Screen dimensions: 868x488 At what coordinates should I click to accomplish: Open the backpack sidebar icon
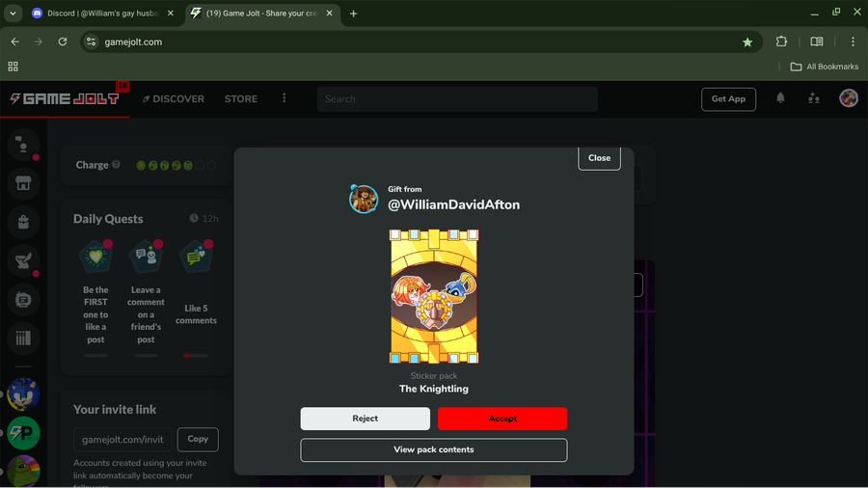point(23,222)
